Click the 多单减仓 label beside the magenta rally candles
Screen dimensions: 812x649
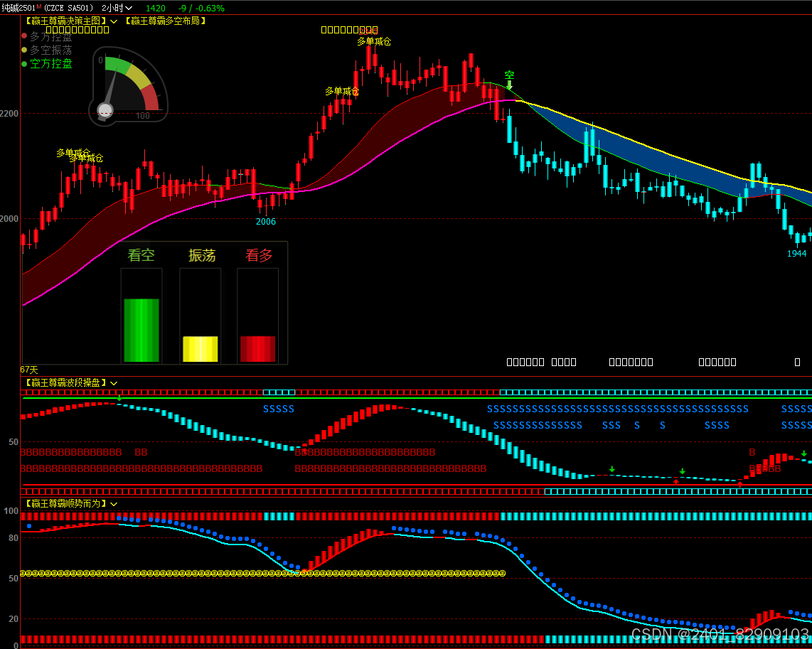click(342, 91)
